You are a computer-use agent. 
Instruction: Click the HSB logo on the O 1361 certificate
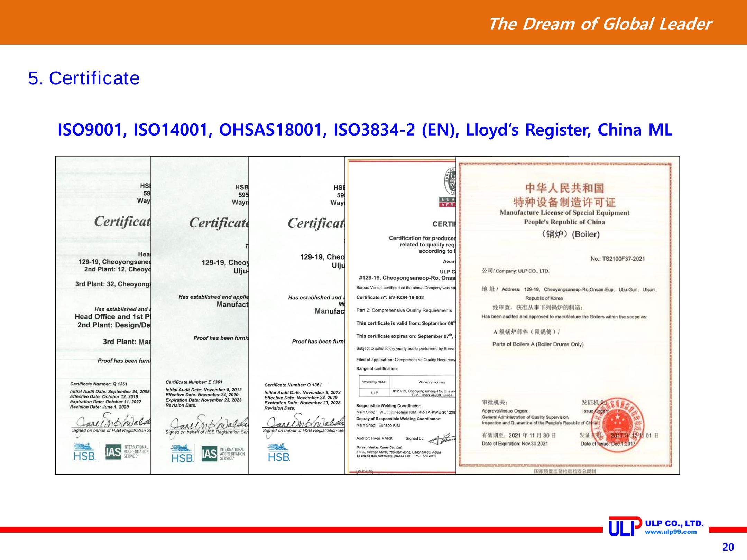click(x=279, y=452)
